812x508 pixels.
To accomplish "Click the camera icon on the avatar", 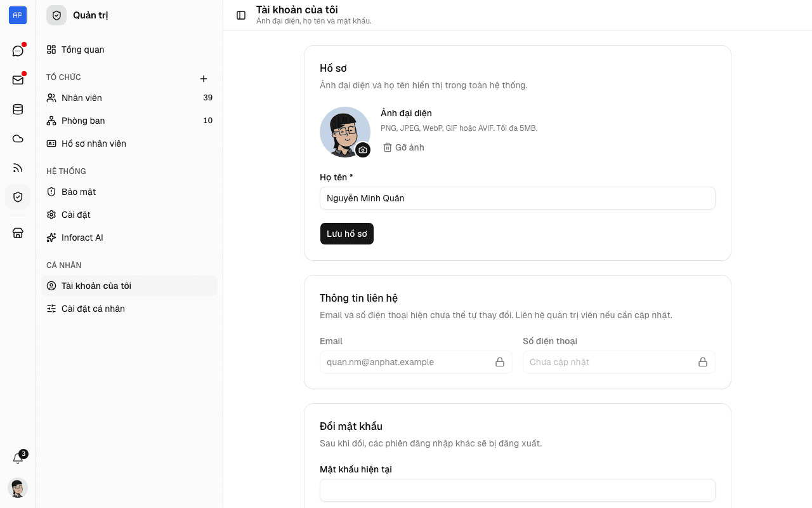I will point(362,150).
